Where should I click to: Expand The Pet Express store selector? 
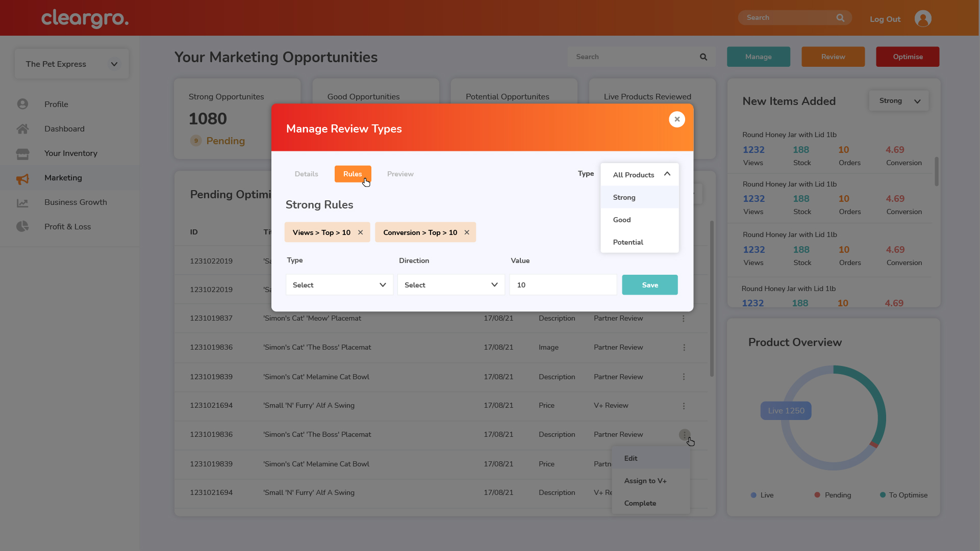[x=71, y=64]
